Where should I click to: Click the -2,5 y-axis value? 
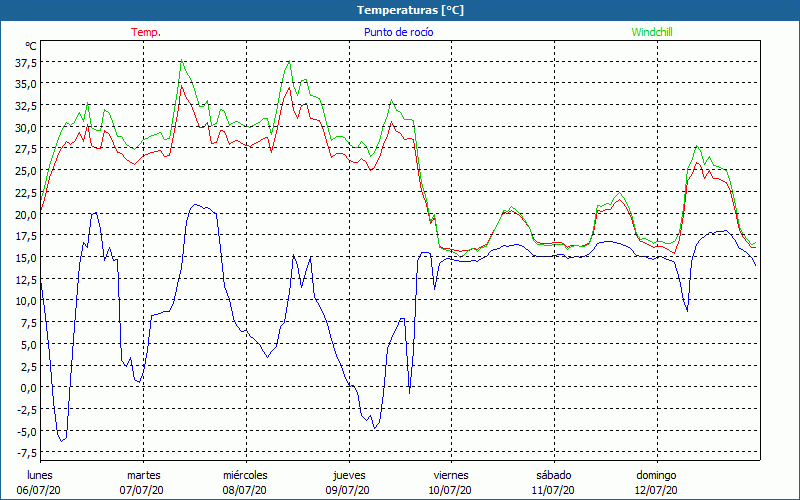coord(26,409)
